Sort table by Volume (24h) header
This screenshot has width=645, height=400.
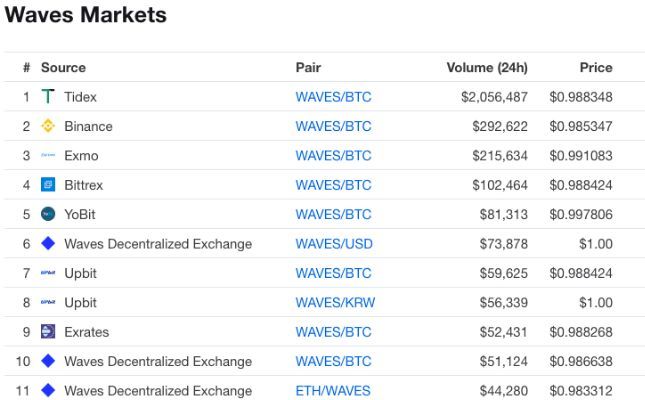click(x=486, y=68)
